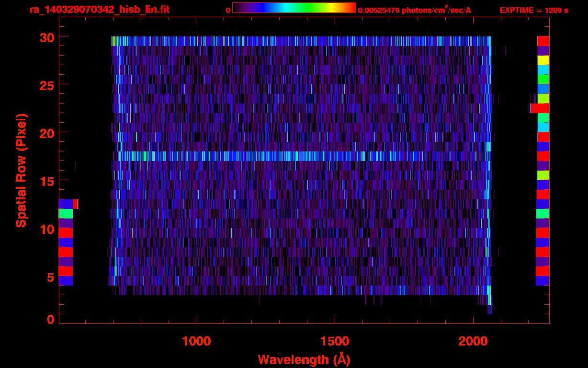Click the 15 spatial row tick label

click(x=47, y=181)
